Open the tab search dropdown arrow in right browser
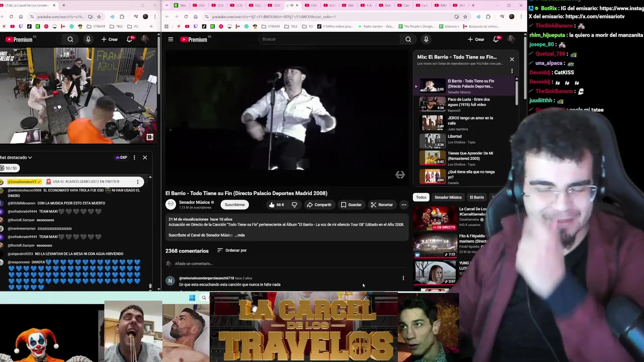 click(168, 6)
